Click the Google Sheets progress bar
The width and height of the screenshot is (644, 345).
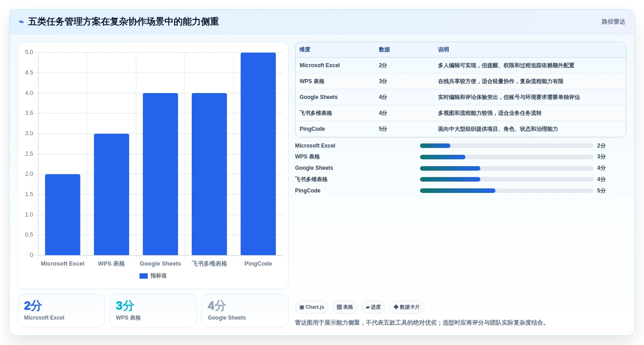(507, 168)
